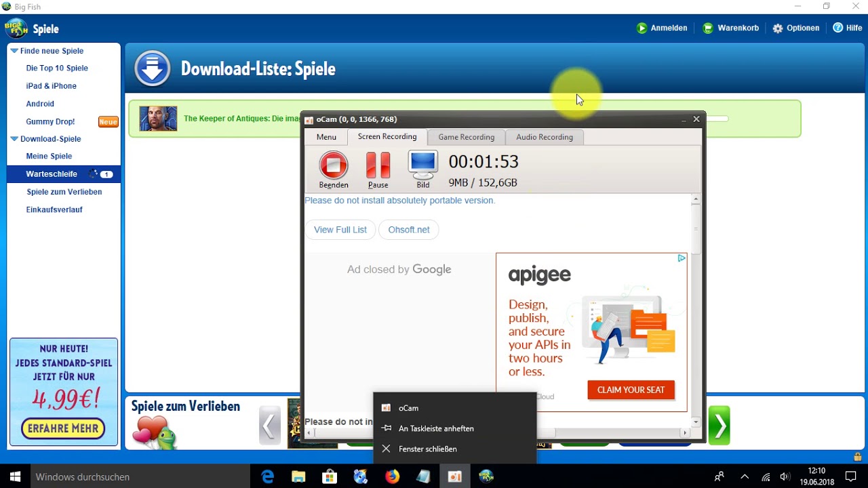Open Meine Spiele in sidebar
Viewport: 868px width, 488px height.
point(49,157)
